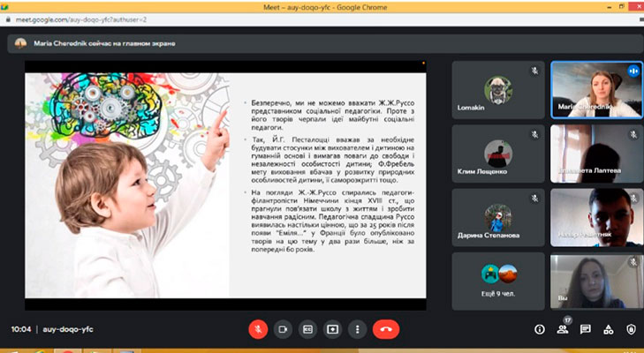This screenshot has width=644, height=353.
Task: Click the Решетняк tile's muted microphone icon
Action: tap(633, 199)
